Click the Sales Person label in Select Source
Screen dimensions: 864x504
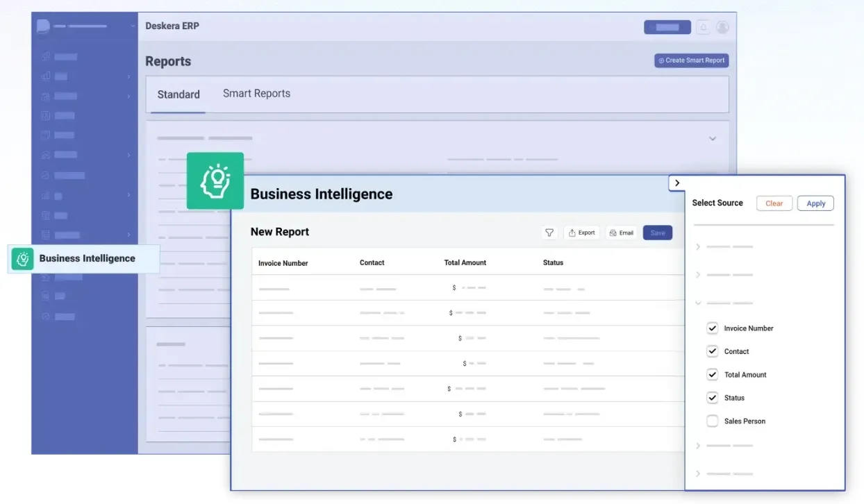[745, 421]
